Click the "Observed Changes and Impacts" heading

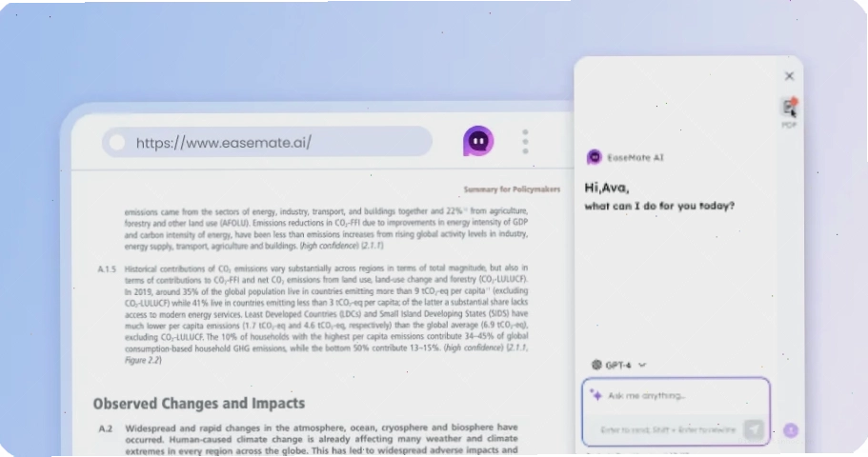[x=199, y=404]
